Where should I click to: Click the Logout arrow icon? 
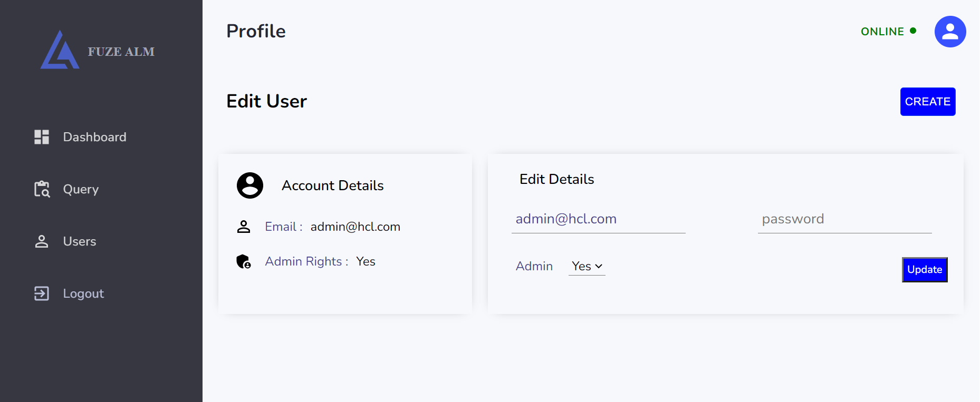pyautogui.click(x=42, y=293)
